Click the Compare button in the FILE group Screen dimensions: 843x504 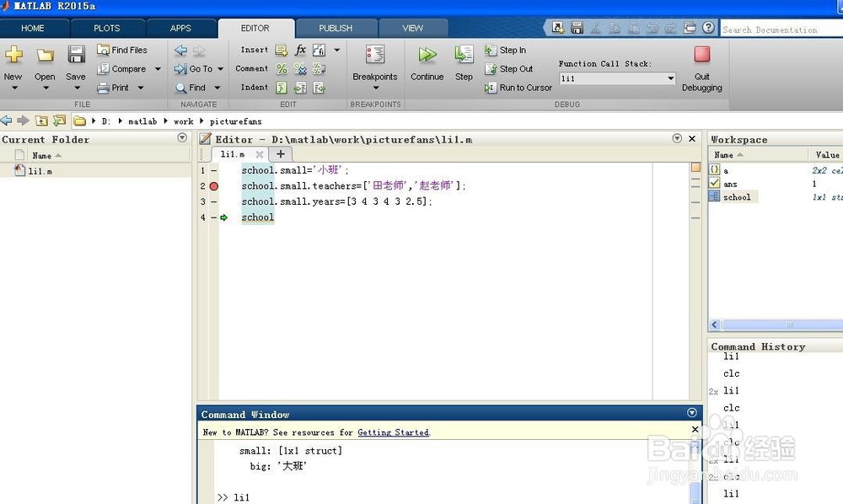point(122,69)
